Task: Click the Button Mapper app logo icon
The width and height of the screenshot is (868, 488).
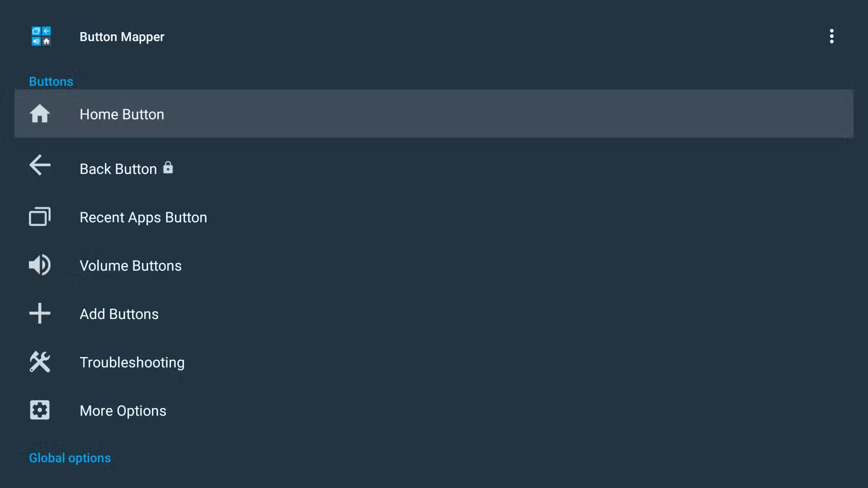Action: point(41,36)
